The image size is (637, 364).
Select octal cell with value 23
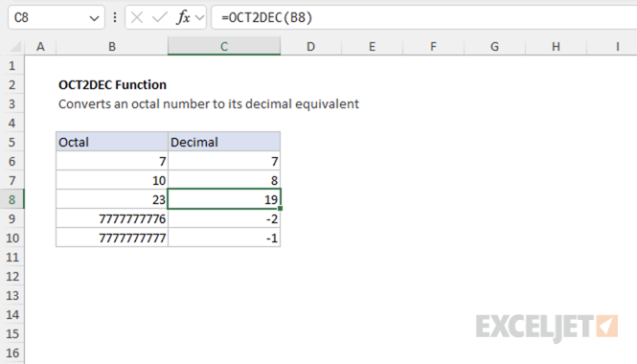tap(112, 199)
